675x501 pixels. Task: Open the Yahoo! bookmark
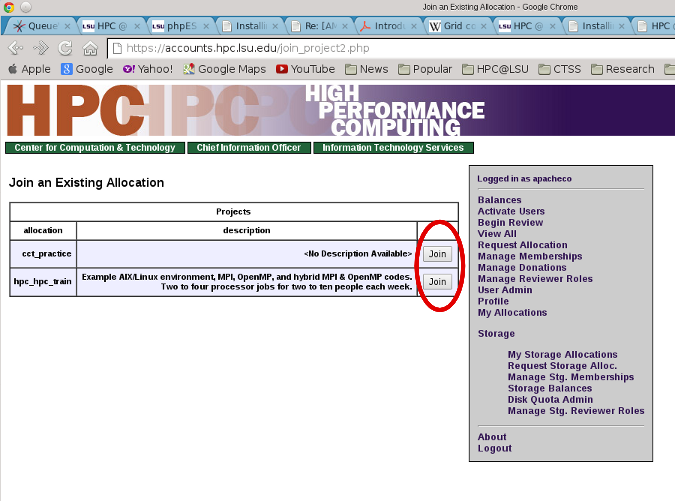148,69
